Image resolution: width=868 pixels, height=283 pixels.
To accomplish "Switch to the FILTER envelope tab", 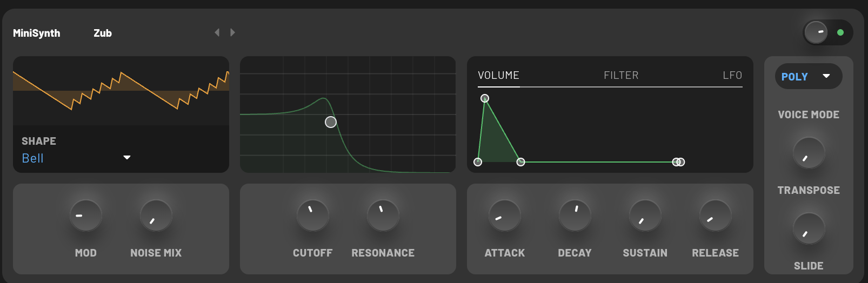I will coord(621,76).
